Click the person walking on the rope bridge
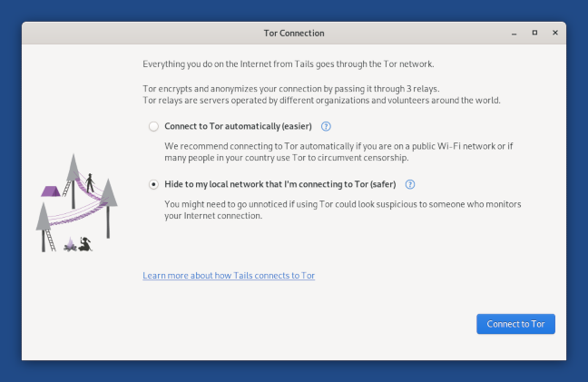 [x=90, y=182]
